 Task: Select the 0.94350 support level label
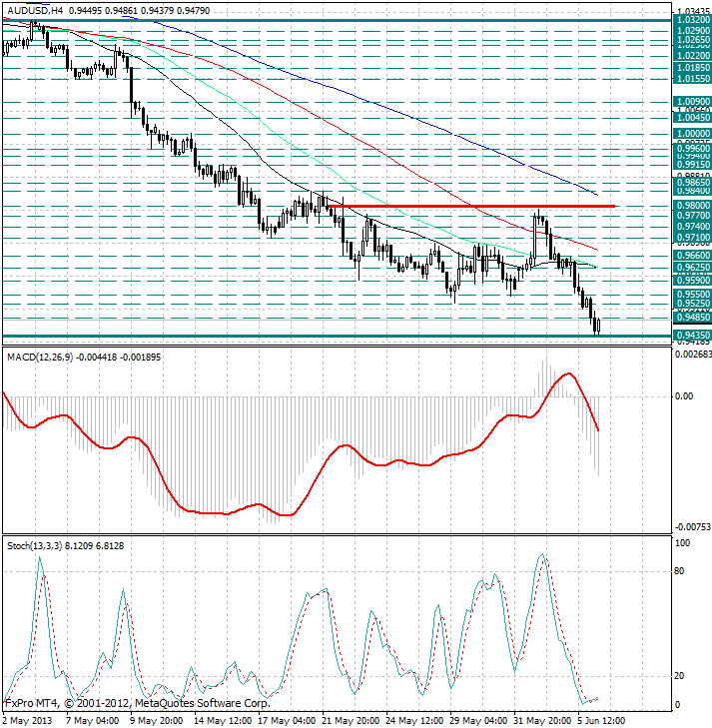pos(692,336)
